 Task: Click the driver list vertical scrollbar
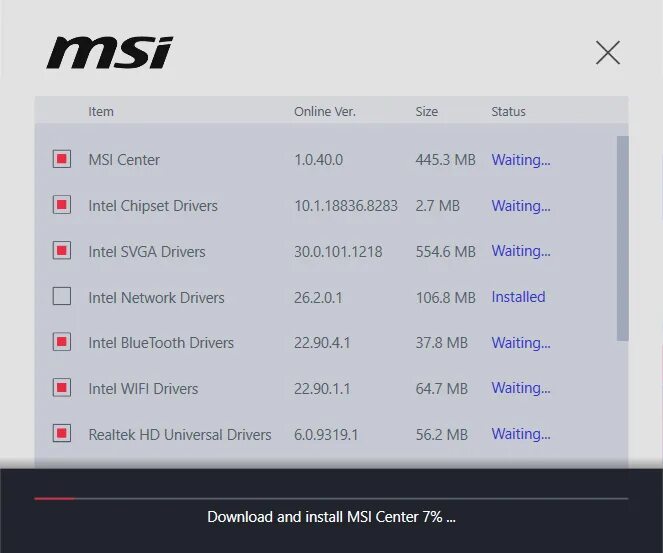(622, 238)
